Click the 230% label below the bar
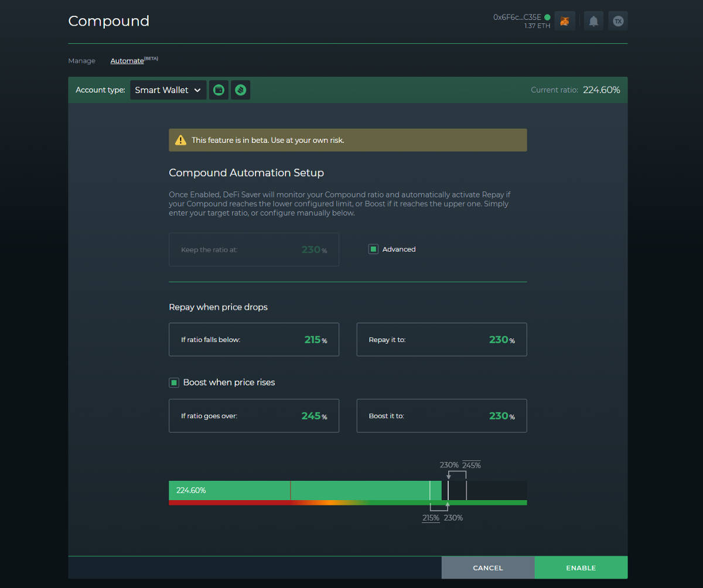This screenshot has width=703, height=588. click(x=453, y=518)
